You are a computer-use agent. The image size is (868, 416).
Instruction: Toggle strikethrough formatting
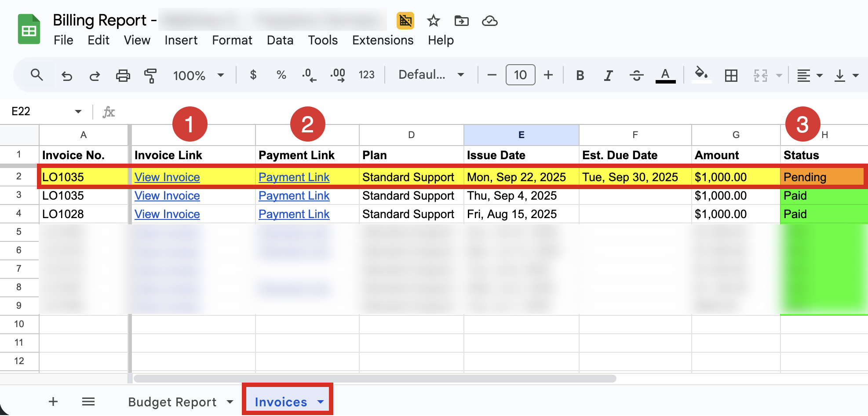pyautogui.click(x=636, y=76)
